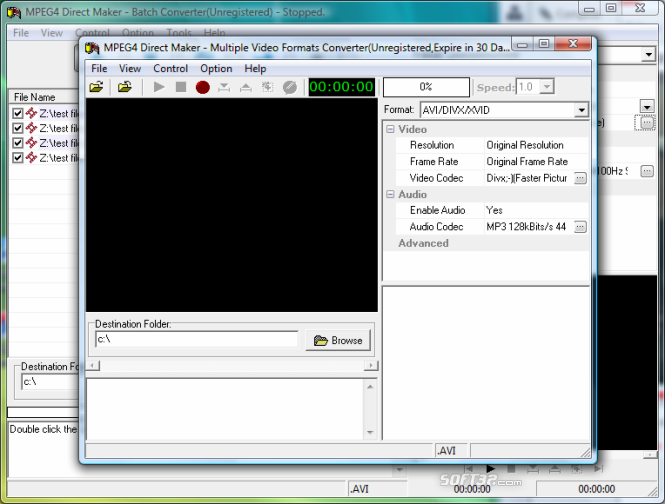Viewport: 665px width, 504px height.
Task: Click up arrow of log area scrollbar
Action: [x=370, y=387]
